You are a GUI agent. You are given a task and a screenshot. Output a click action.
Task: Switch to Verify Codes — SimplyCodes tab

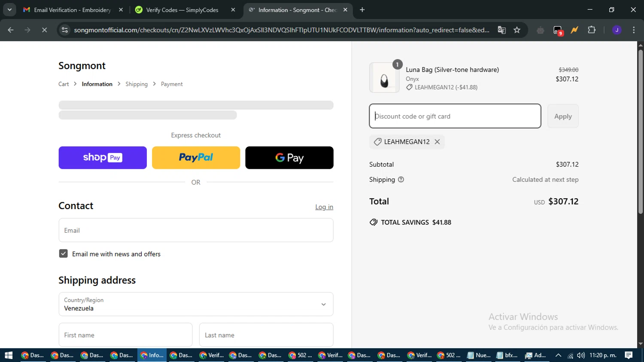(182, 10)
